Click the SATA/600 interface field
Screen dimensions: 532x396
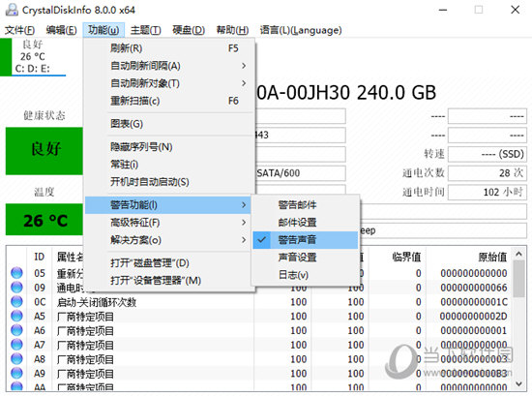(x=300, y=173)
